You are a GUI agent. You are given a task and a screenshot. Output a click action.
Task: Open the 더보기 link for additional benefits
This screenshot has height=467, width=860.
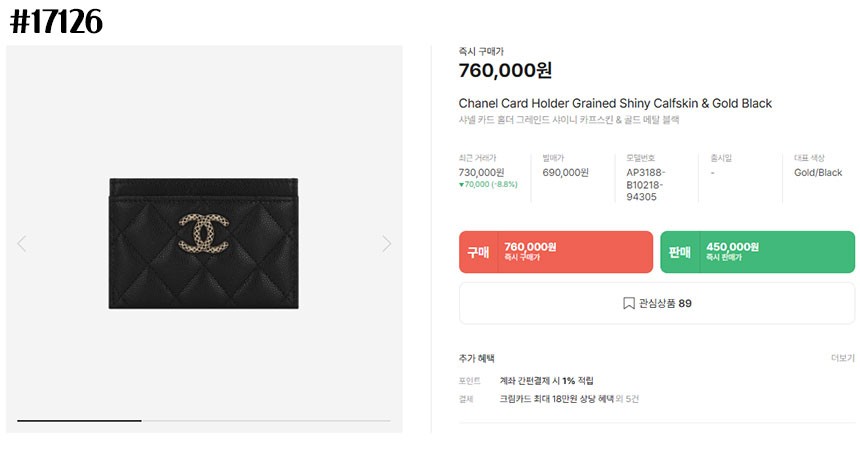click(842, 358)
